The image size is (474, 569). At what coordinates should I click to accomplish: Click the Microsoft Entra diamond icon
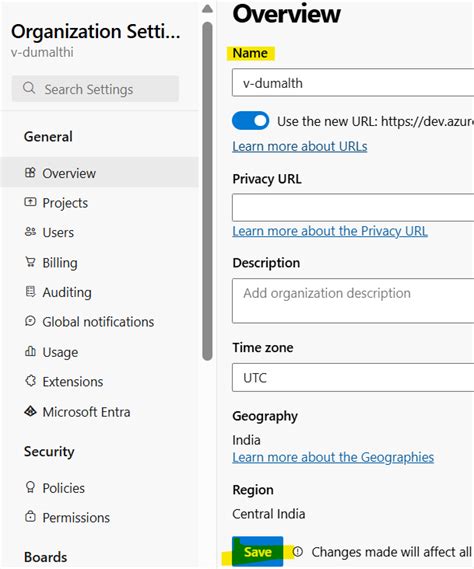pyautogui.click(x=30, y=411)
